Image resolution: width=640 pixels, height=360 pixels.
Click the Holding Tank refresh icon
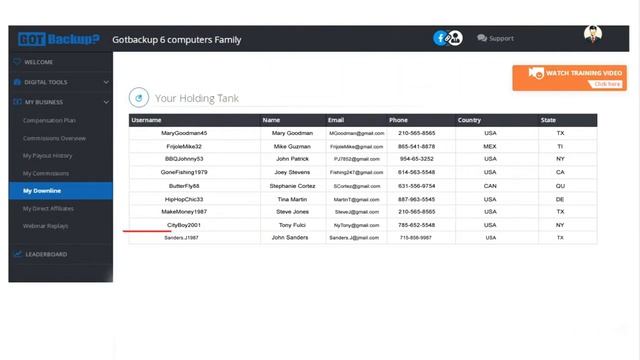point(139,98)
